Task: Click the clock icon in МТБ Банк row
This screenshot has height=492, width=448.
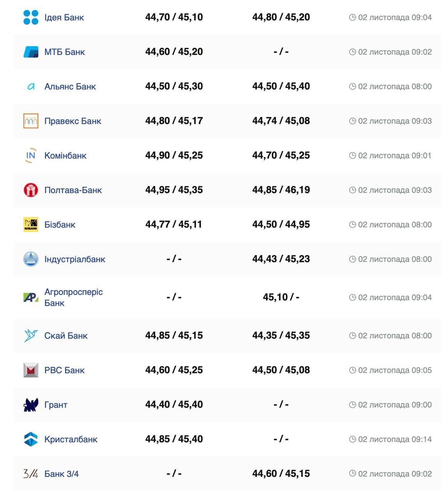Action: tap(352, 52)
